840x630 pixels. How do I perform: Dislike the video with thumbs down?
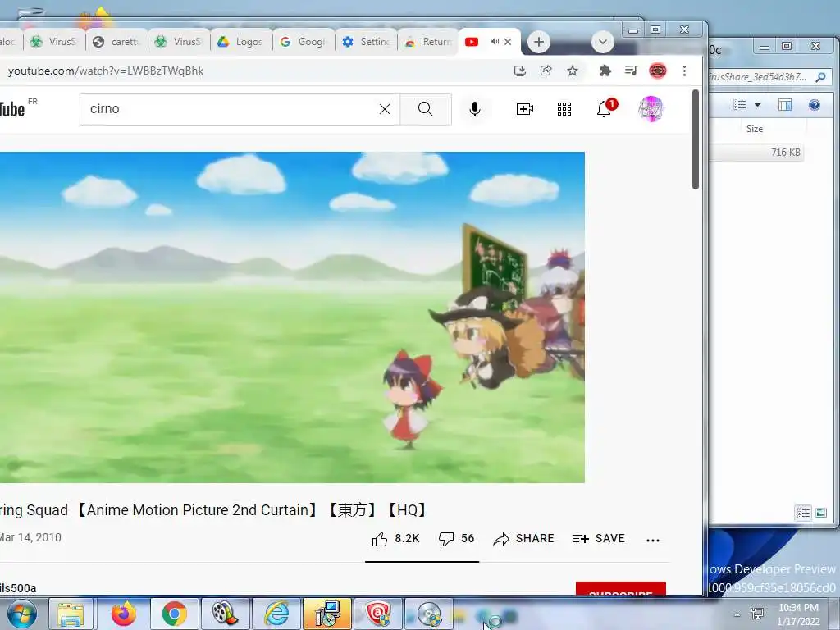tap(446, 539)
